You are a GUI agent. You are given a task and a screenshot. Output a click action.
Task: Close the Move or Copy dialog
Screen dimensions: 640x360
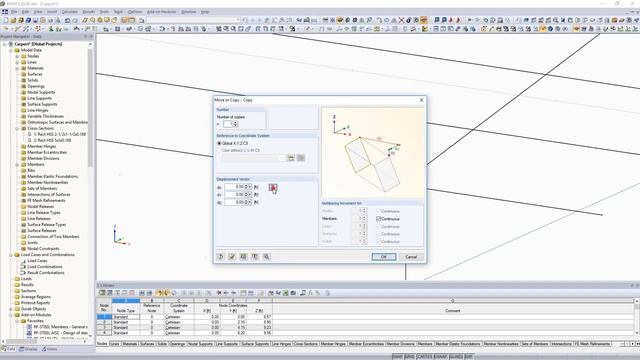(422, 100)
